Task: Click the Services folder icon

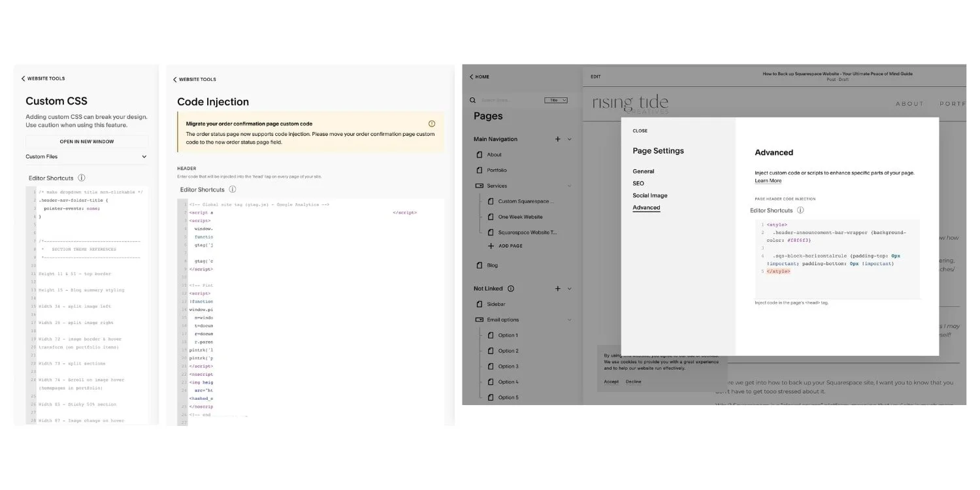Action: [x=481, y=186]
